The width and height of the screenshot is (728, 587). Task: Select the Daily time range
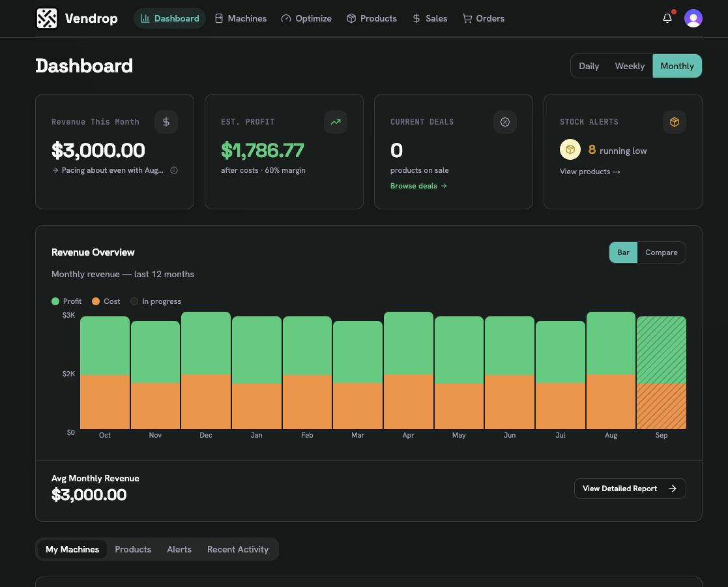point(589,66)
